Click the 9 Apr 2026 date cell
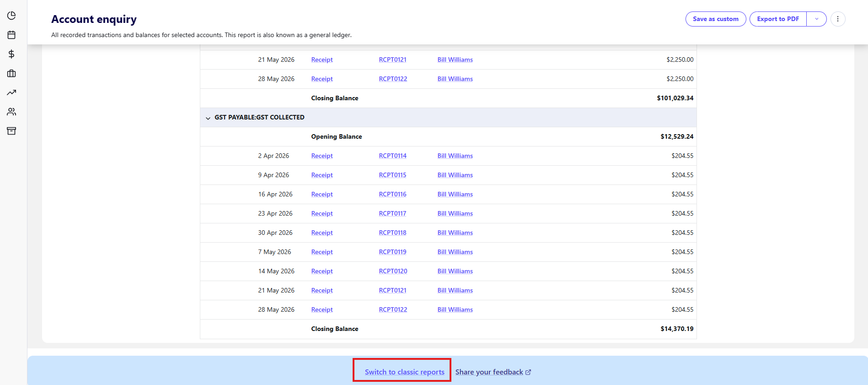868x385 pixels. [273, 175]
